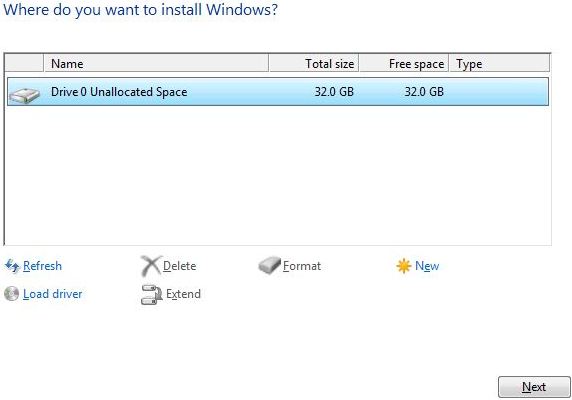Viewport: 572px width, 400px height.
Task: Click the Delete X icon
Action: click(x=151, y=265)
